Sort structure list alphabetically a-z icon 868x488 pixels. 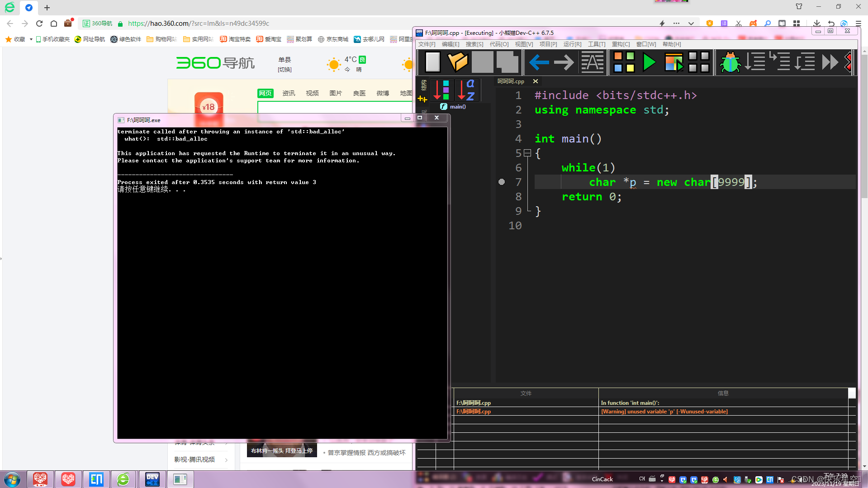[x=466, y=90]
